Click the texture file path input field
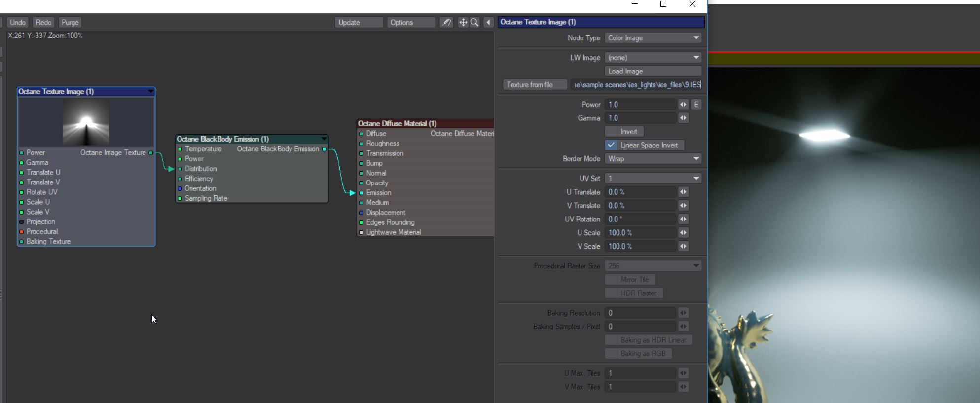Viewport: 980px width, 403px height. (636, 85)
